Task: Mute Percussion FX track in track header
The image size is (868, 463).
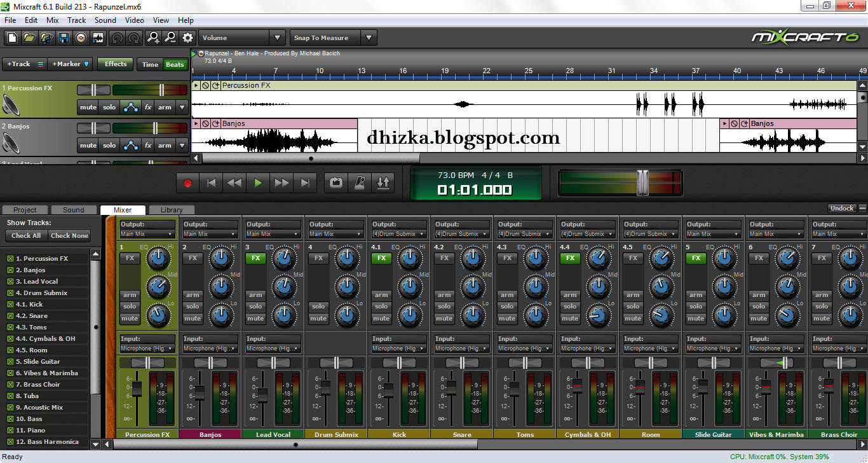Action: (x=88, y=107)
